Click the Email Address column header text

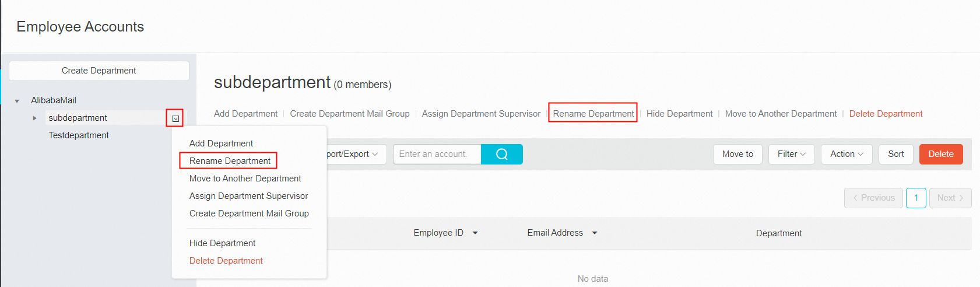click(555, 233)
